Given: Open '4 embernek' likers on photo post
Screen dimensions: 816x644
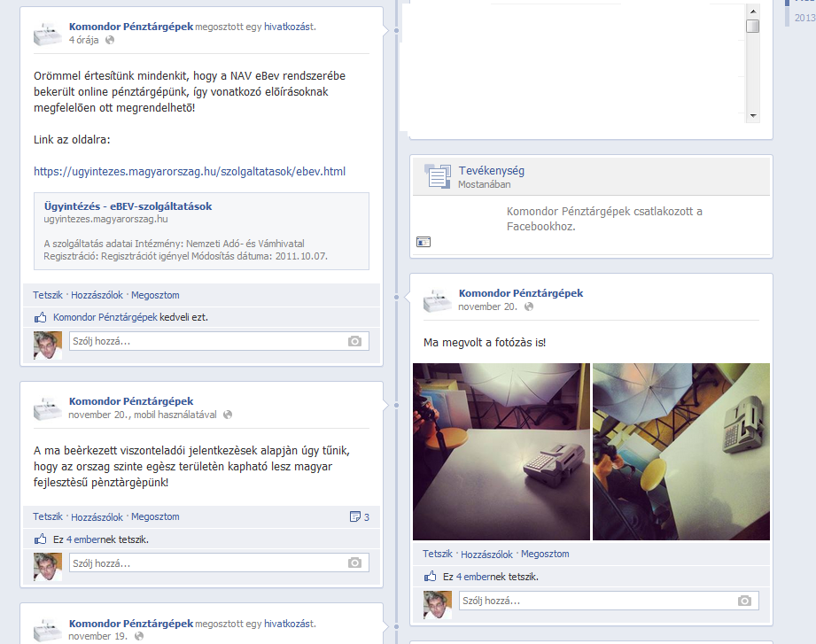Looking at the screenshot, I should 474,577.
